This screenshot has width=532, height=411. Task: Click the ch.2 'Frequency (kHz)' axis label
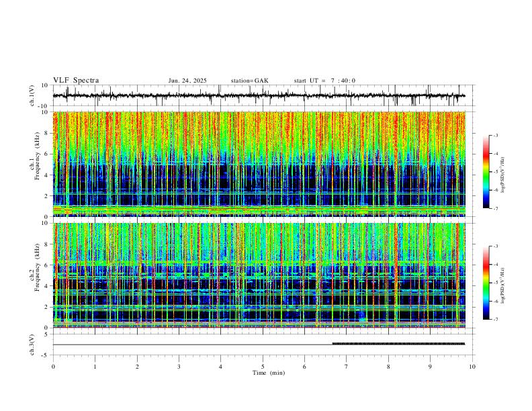pyautogui.click(x=37, y=267)
